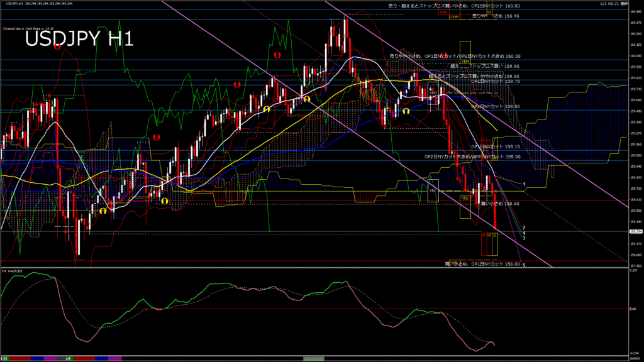
Task: Select the YDO marker box
Action: click(x=433, y=92)
